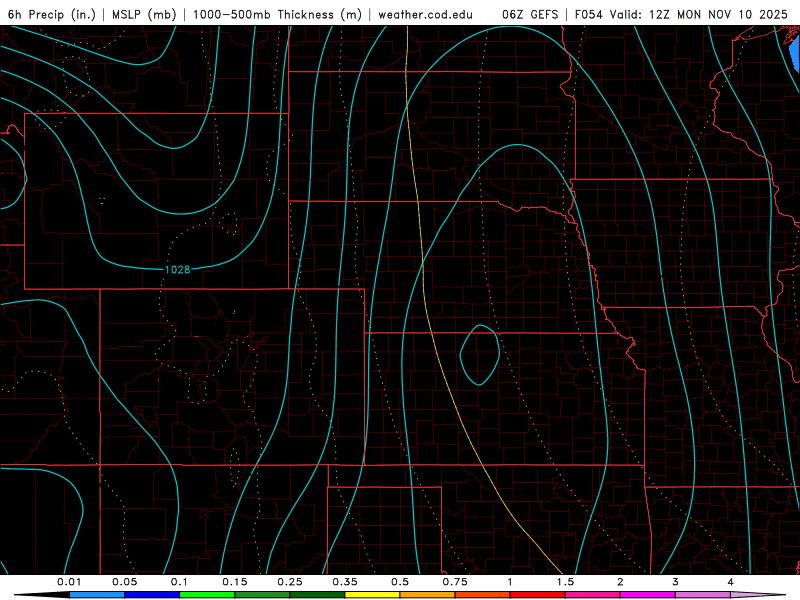800x600 pixels.
Task: Click the '0.15' legend value
Action: [x=235, y=582]
